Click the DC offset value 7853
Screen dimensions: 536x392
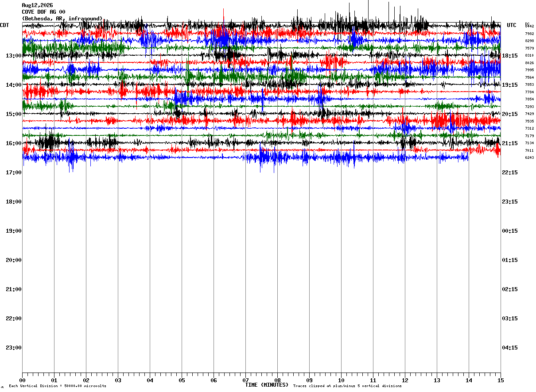click(529, 85)
